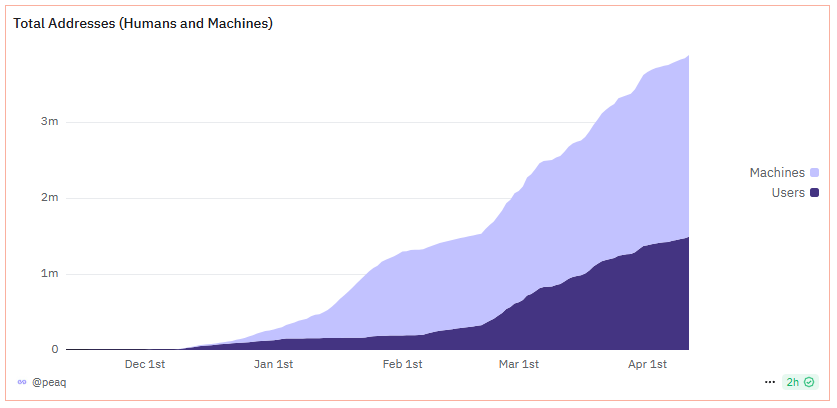
Task: Click the 2m y-axis label
Action: 50,198
